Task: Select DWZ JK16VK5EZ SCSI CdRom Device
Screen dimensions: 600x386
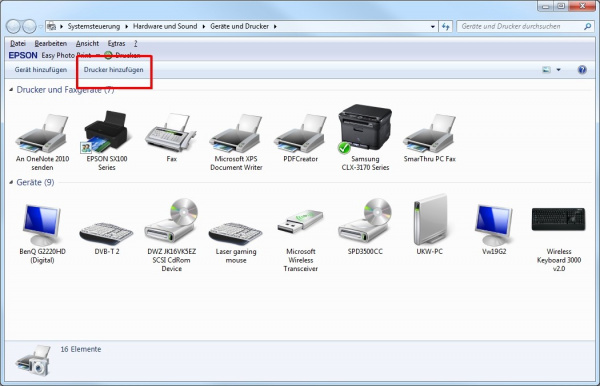Action: point(171,235)
